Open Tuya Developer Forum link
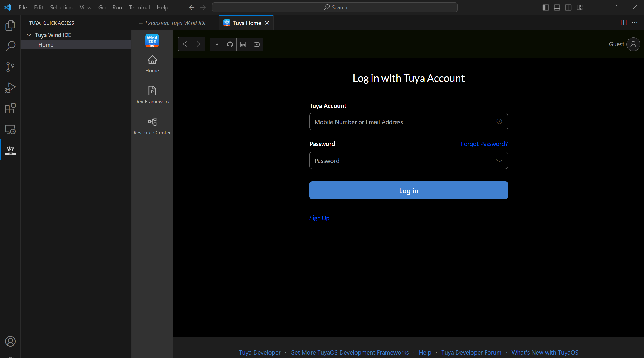This screenshot has width=644, height=358. [x=471, y=353]
